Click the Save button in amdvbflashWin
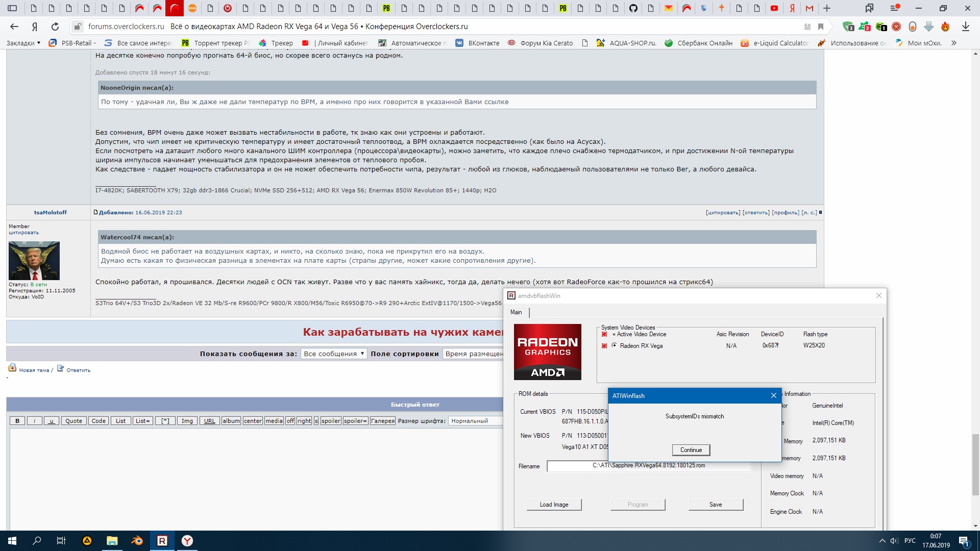The width and height of the screenshot is (980, 551). 715,505
